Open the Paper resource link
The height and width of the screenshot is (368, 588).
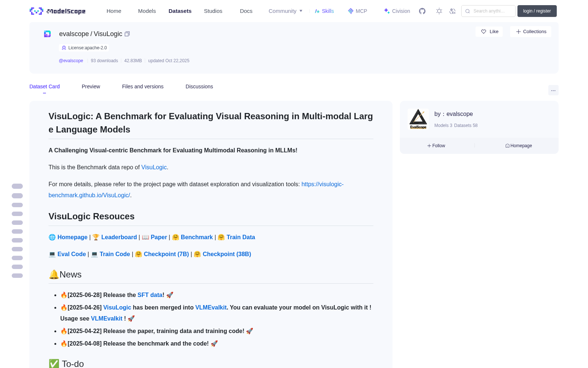pos(159,237)
